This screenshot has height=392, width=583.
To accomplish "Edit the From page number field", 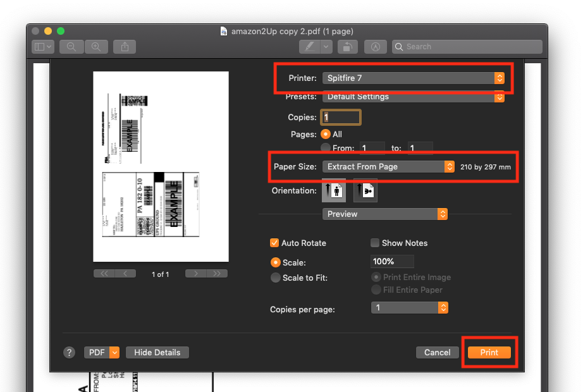I will [372, 148].
